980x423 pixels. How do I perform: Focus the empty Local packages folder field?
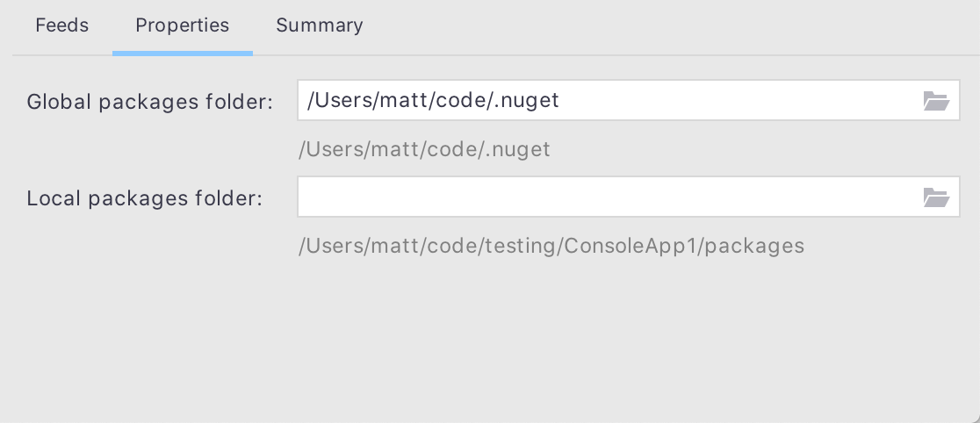click(x=628, y=197)
